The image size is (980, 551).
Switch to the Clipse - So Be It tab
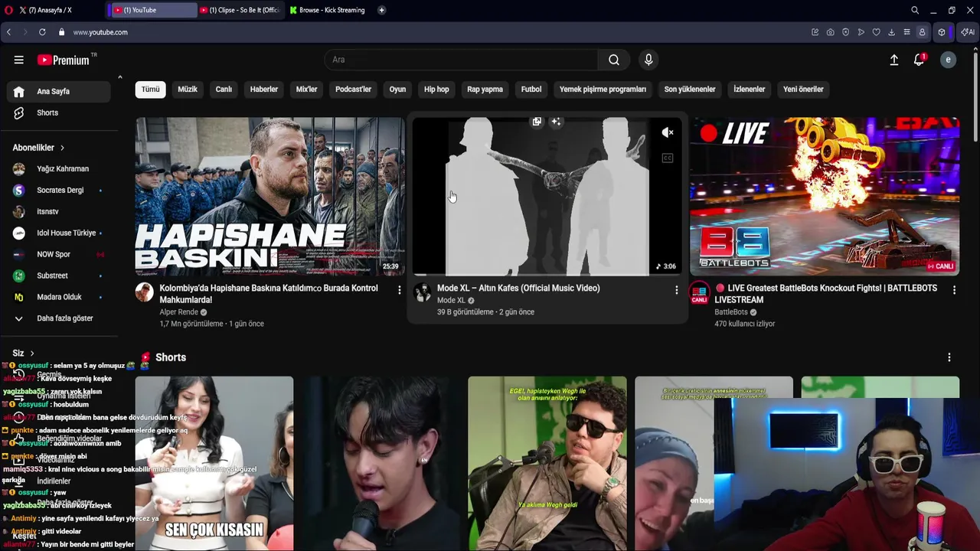[x=240, y=10]
